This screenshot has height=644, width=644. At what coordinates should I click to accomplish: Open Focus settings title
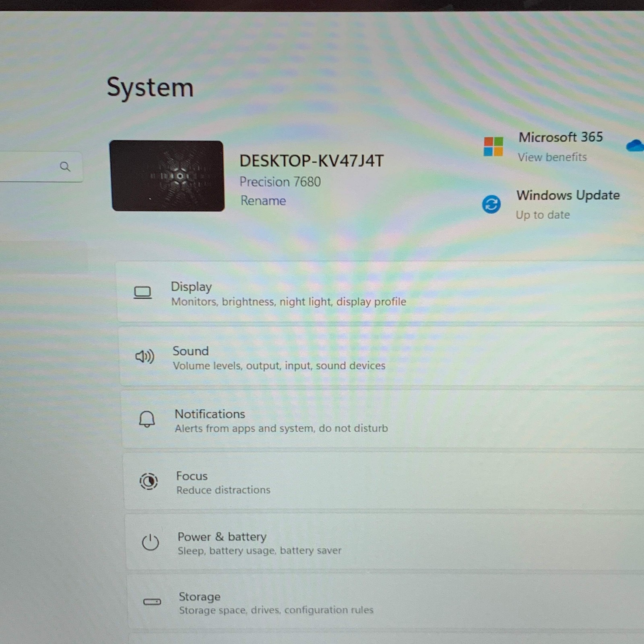click(192, 476)
